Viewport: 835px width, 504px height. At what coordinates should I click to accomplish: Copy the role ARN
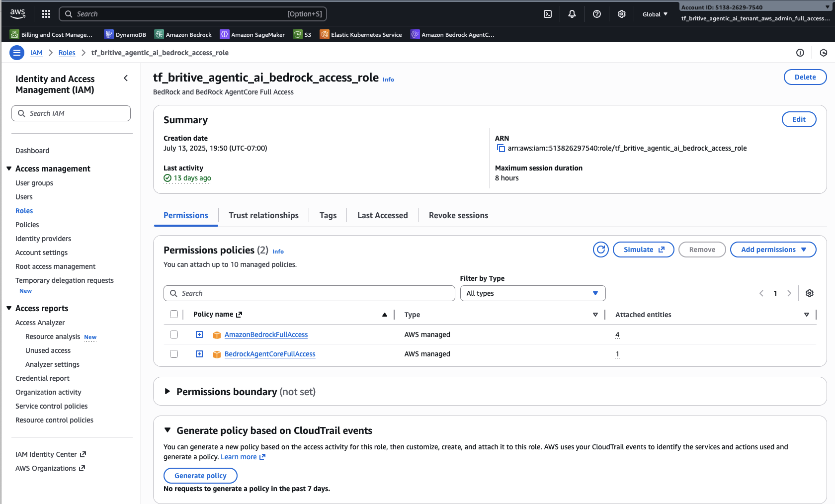(x=501, y=148)
